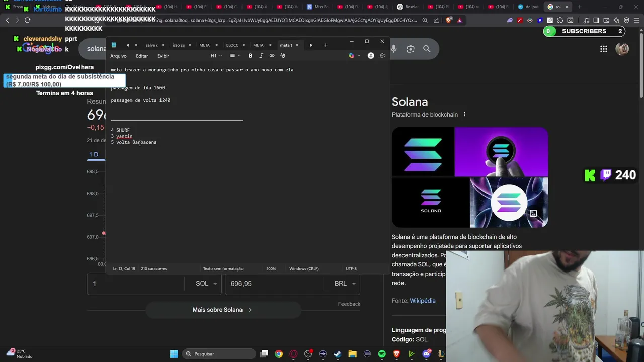The height and width of the screenshot is (362, 644).
Task: Open Discord from the taskbar
Action: click(426, 354)
